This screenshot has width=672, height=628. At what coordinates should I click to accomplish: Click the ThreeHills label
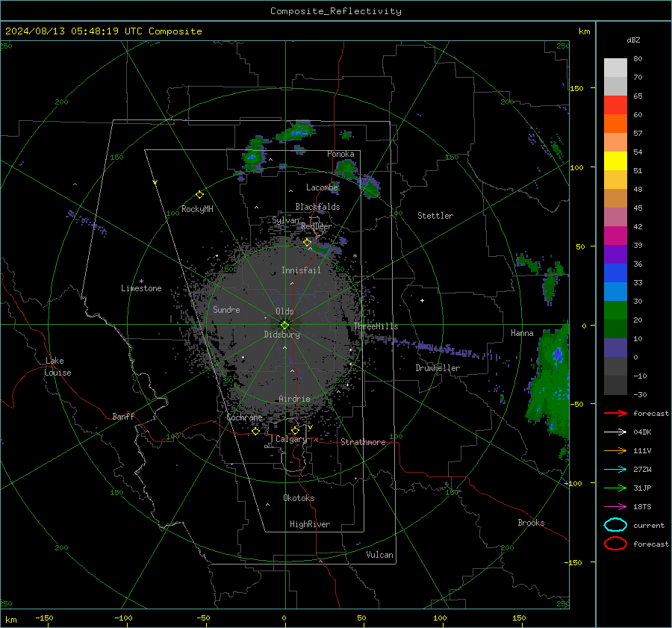376,326
